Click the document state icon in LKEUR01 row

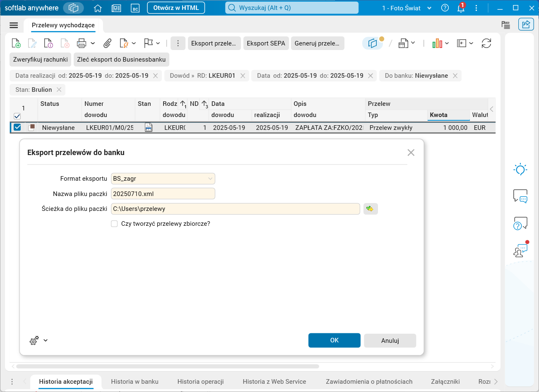click(149, 128)
